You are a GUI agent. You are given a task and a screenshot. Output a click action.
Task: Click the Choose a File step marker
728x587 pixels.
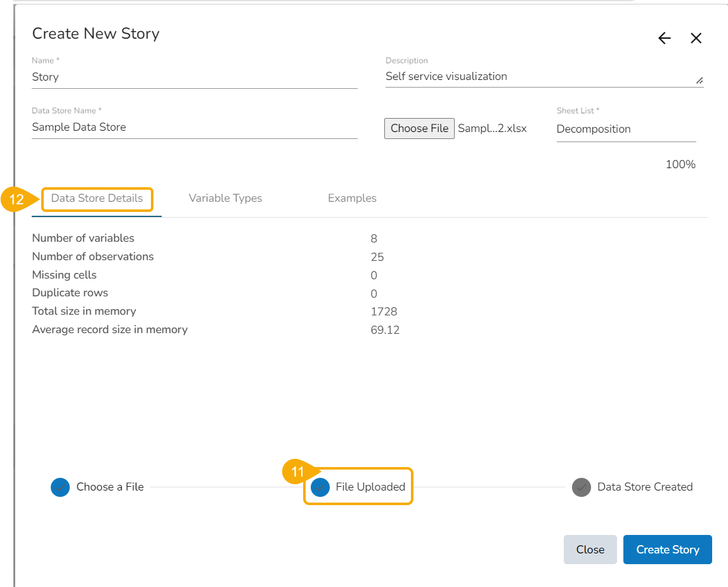pos(60,487)
